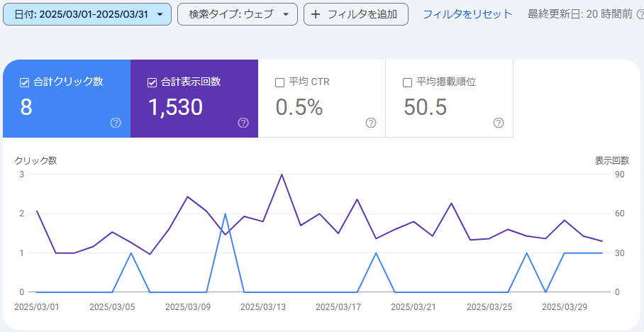Click the 2025/03/01 x-axis date label
644x332 pixels.
click(x=37, y=307)
